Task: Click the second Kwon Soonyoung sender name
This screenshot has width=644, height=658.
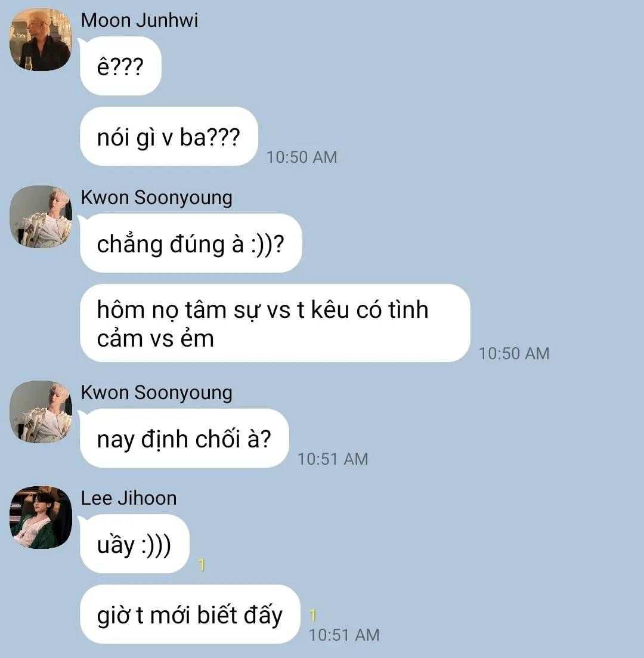Action: click(x=156, y=393)
